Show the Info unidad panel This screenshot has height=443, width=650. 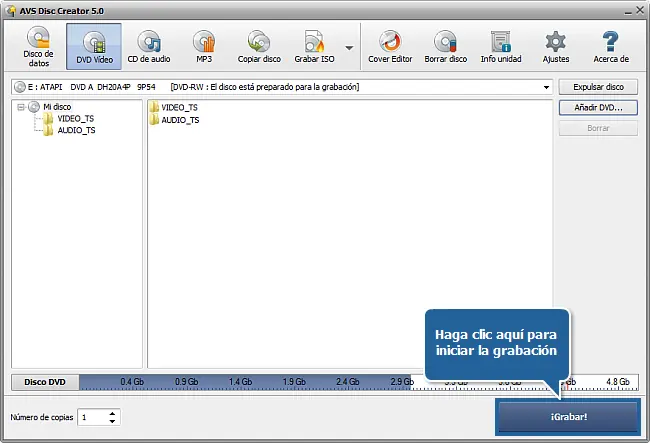(501, 46)
